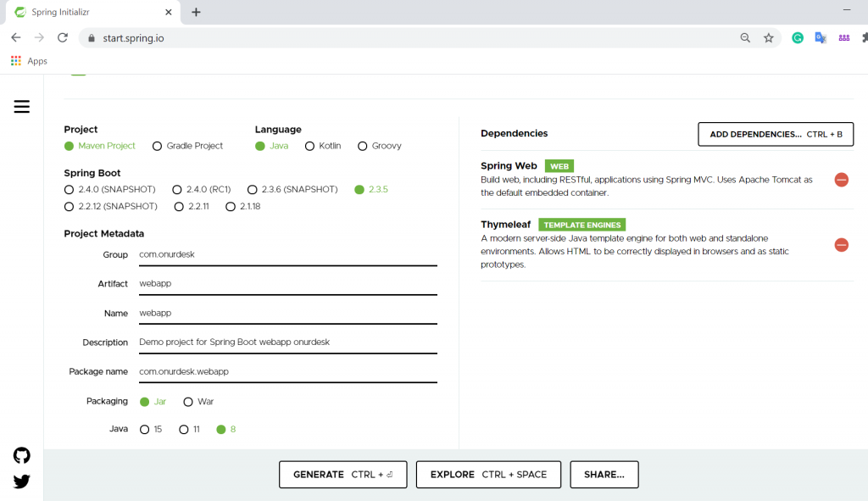The width and height of the screenshot is (868, 501).
Task: Click the zoom magnifier icon in address bar
Action: [x=745, y=37]
